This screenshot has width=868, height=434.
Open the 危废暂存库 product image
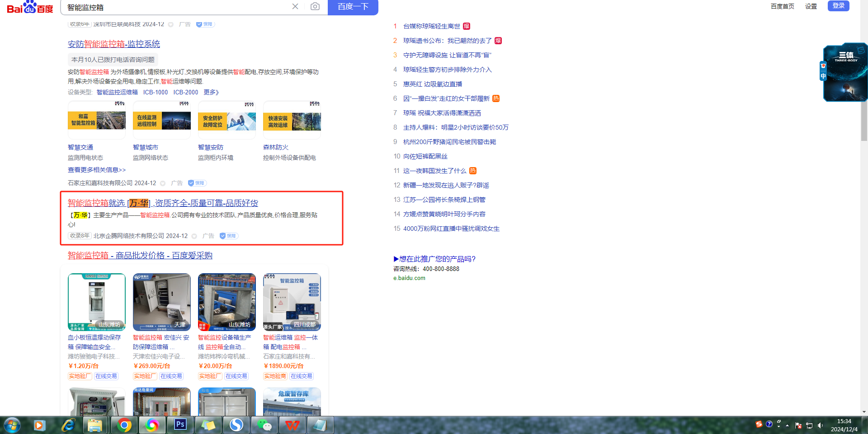point(292,401)
